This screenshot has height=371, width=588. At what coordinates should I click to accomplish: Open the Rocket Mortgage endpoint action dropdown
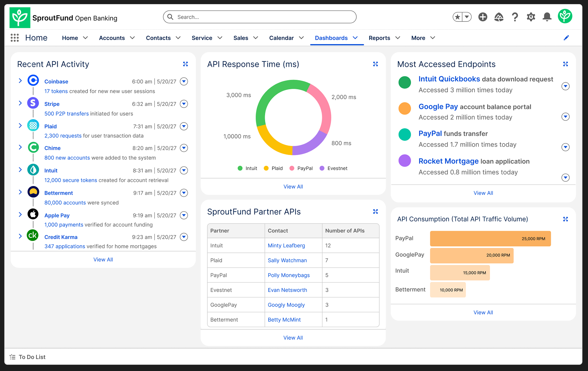pos(565,177)
